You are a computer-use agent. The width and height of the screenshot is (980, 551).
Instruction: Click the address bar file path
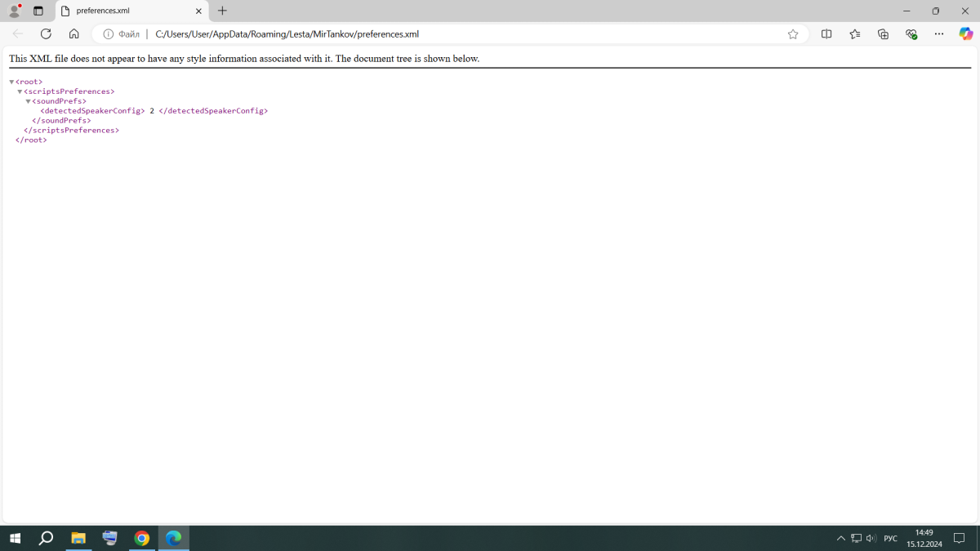tap(287, 34)
